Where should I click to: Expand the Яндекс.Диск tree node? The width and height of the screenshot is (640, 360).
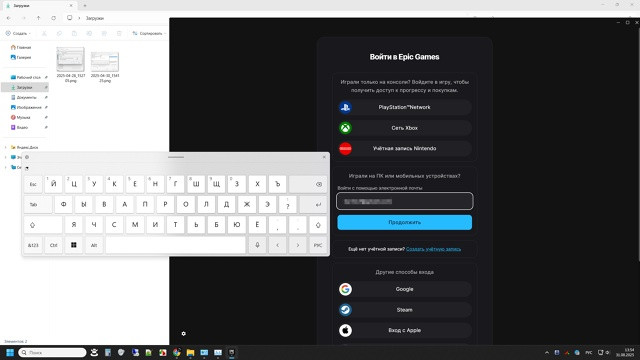pos(5,147)
